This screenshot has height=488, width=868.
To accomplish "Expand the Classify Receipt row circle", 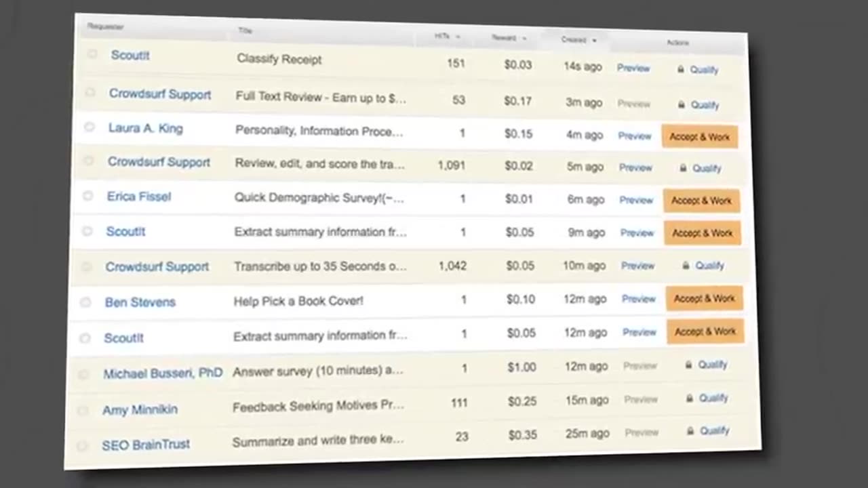I will pyautogui.click(x=92, y=54).
